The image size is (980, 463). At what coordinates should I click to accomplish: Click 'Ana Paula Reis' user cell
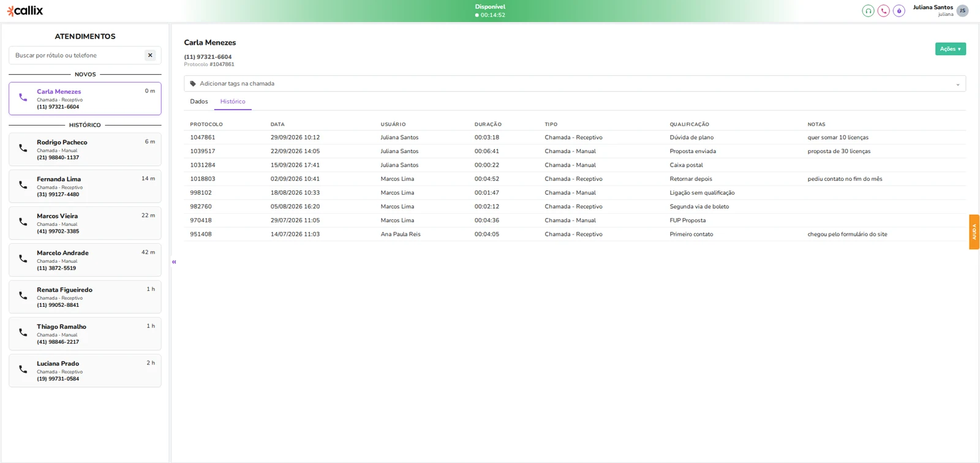401,235
